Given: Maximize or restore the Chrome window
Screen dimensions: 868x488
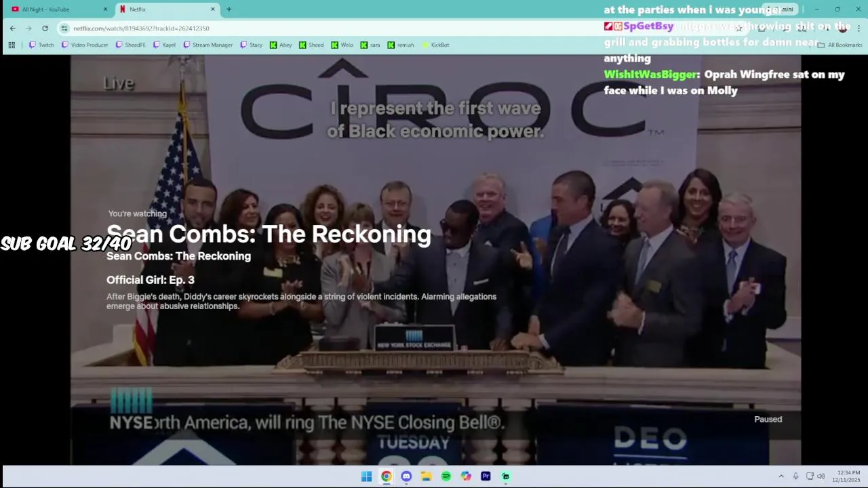Looking at the screenshot, I should pyautogui.click(x=837, y=9).
